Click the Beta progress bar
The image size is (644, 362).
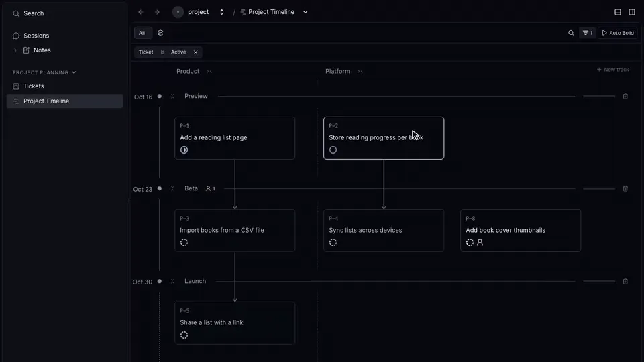point(599,189)
